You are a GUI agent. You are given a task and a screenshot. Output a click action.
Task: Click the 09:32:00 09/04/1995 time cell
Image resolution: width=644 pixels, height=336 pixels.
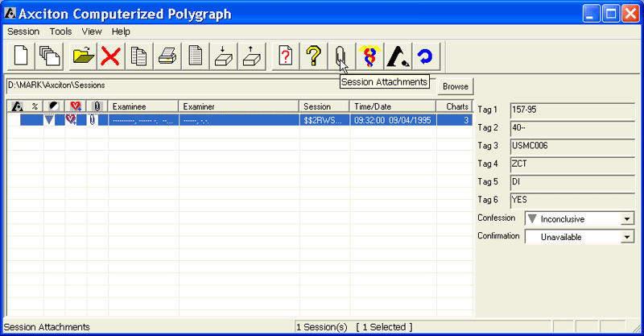tap(393, 120)
